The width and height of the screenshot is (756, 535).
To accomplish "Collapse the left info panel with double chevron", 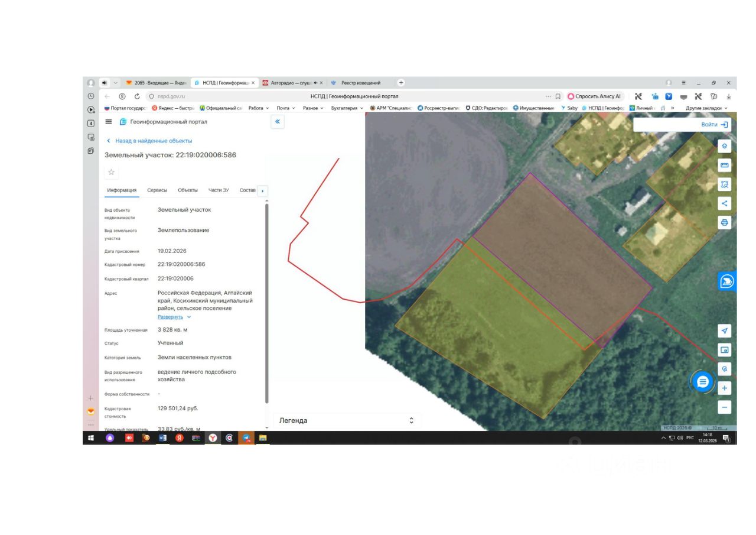I will [278, 122].
